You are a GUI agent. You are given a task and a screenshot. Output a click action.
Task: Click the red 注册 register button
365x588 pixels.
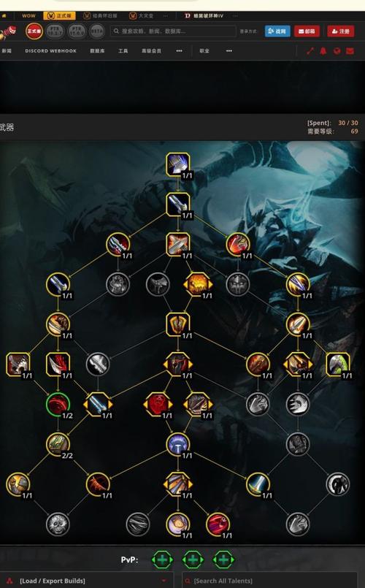pos(341,31)
